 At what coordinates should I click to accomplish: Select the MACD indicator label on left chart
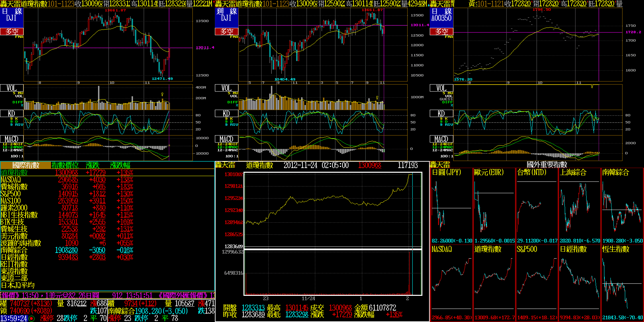tap(12, 139)
